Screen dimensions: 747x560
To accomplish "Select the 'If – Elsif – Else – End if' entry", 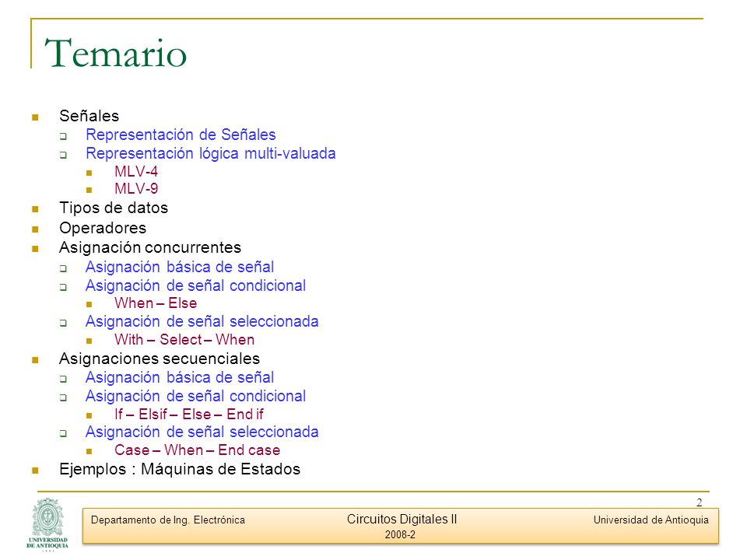I will tap(188, 415).
